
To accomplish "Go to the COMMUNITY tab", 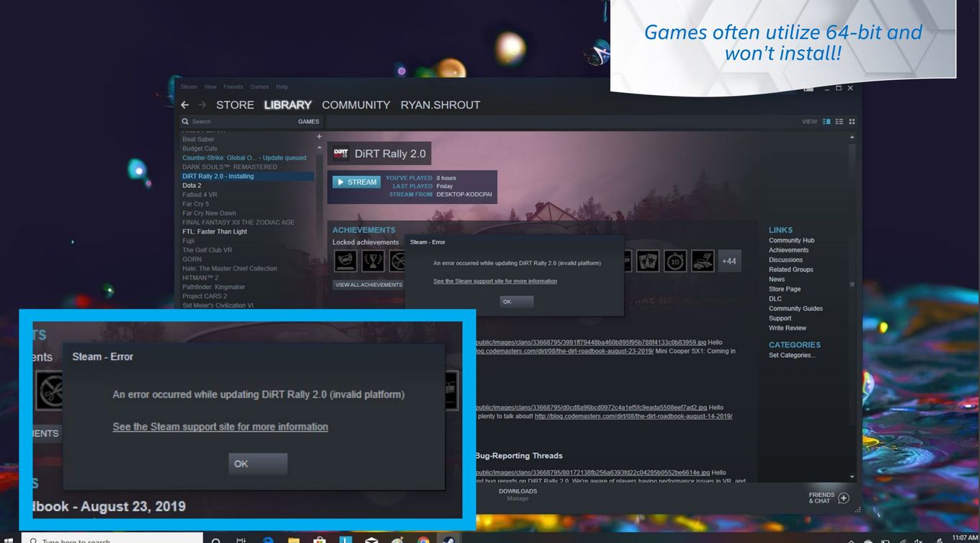I will (x=356, y=105).
